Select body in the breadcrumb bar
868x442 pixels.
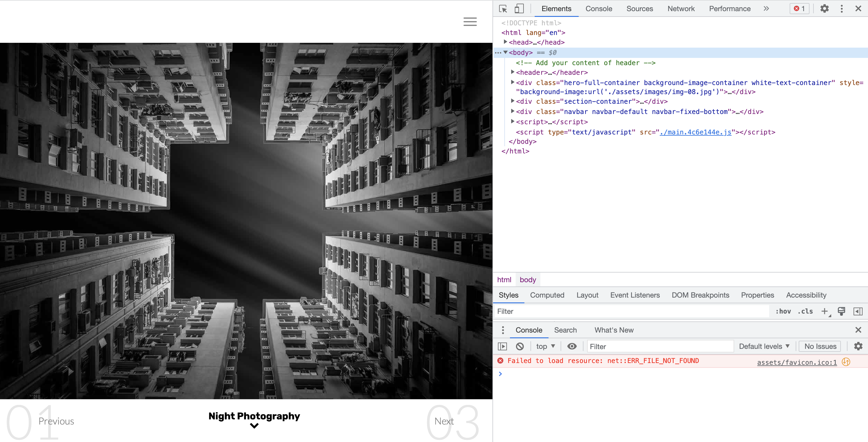pos(528,279)
